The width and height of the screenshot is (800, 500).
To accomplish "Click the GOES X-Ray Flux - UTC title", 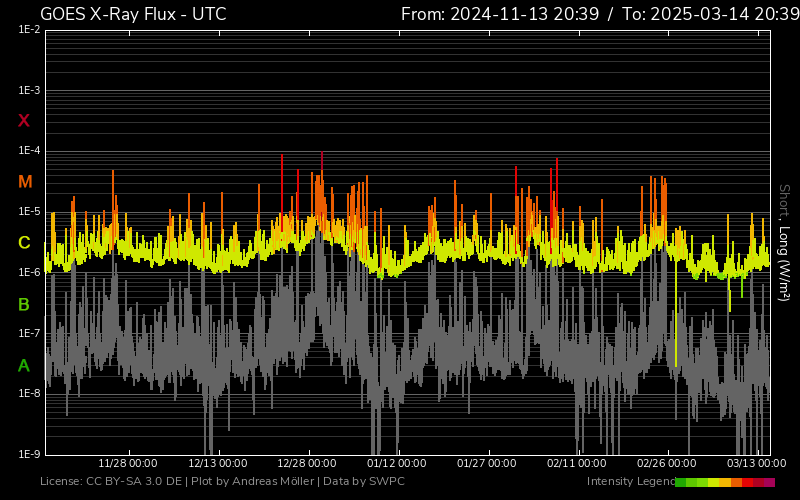I will coord(133,14).
